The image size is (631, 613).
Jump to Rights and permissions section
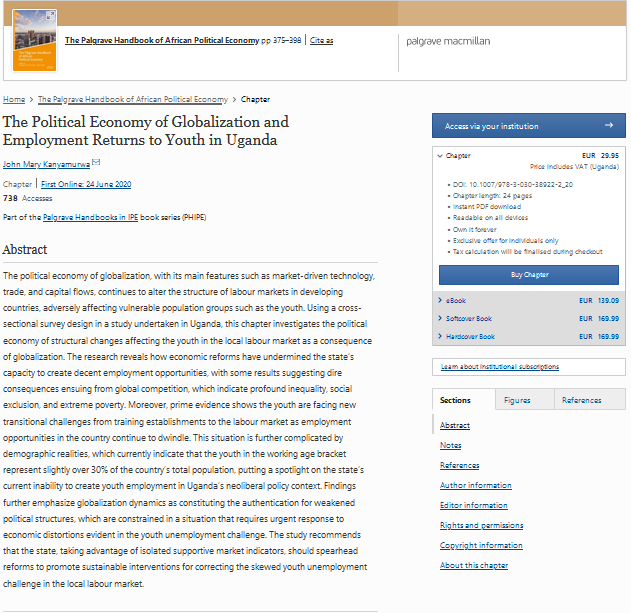pos(480,525)
